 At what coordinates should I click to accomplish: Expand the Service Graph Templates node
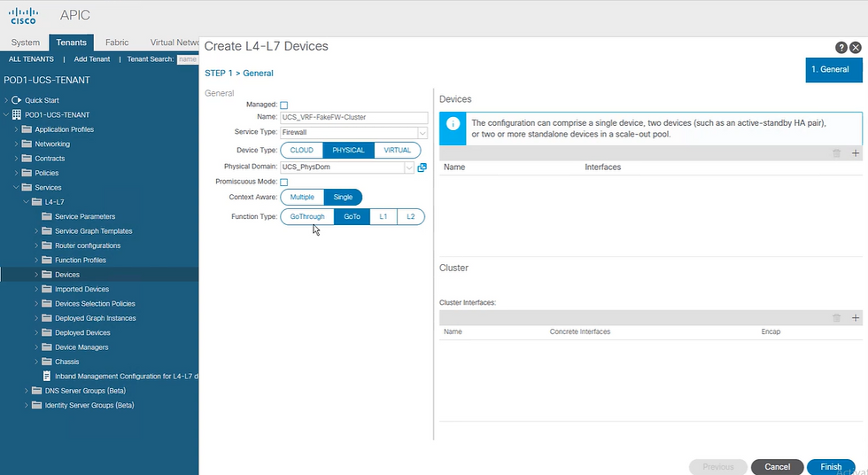[36, 231]
